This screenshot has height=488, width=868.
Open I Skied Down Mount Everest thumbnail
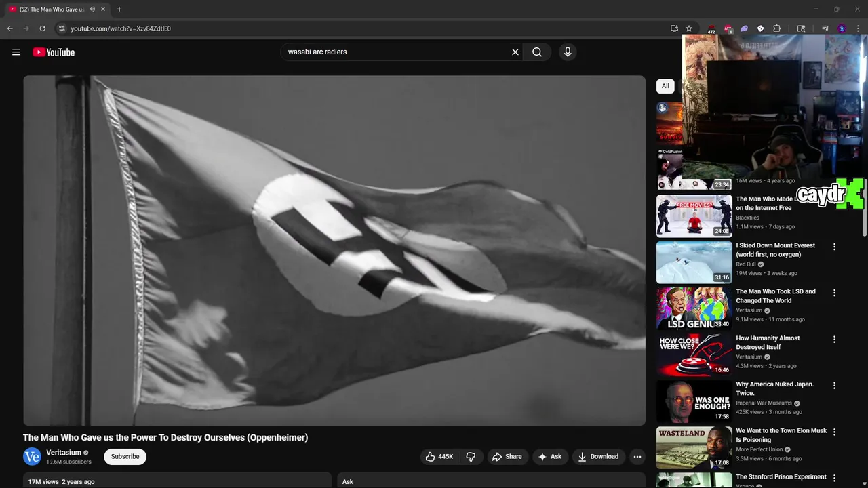694,262
